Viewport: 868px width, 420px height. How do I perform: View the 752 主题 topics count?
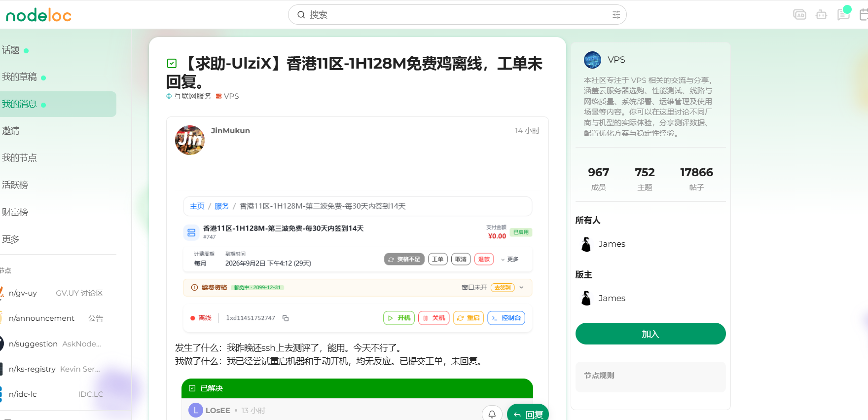click(645, 179)
